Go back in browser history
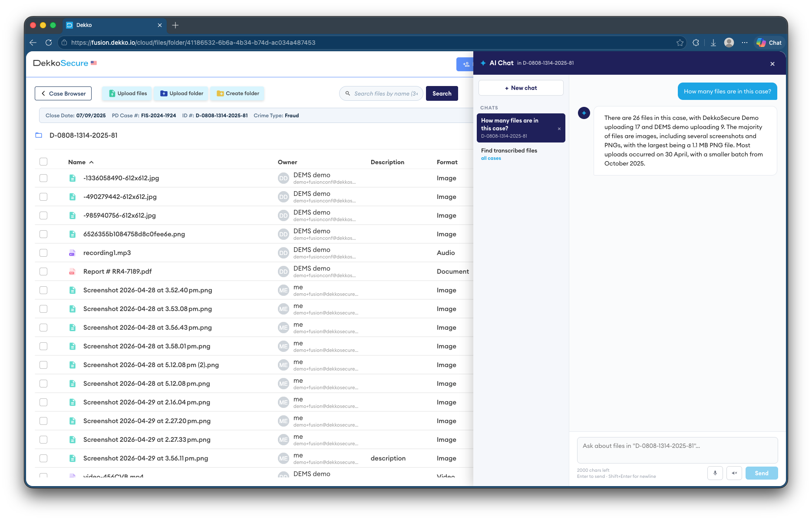Image resolution: width=812 pixels, height=520 pixels. [33, 43]
